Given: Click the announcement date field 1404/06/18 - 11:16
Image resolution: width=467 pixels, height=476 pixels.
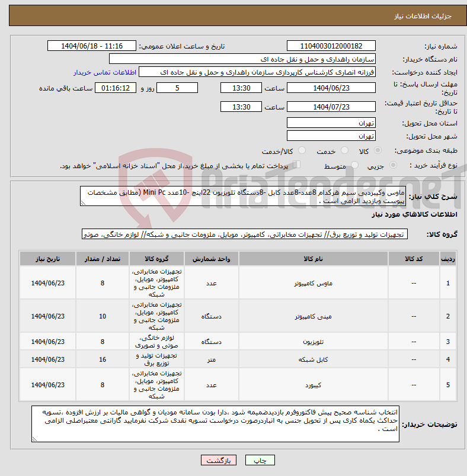Looking at the screenshot, I should (92, 46).
